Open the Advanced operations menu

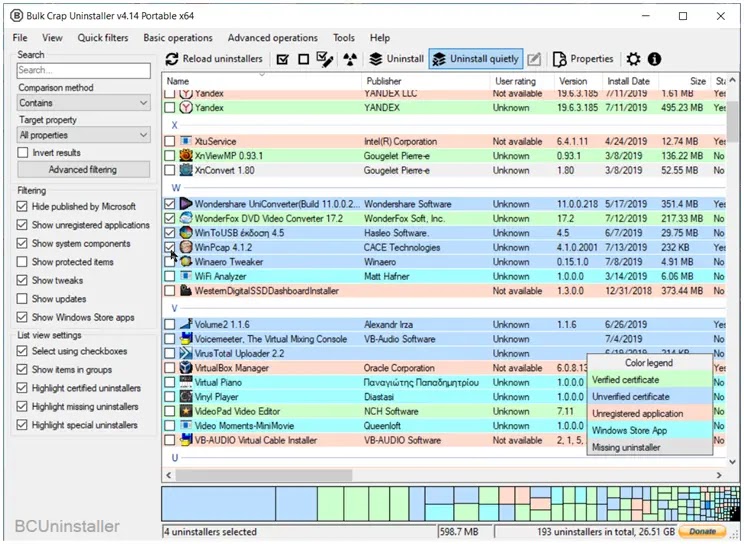click(x=273, y=38)
